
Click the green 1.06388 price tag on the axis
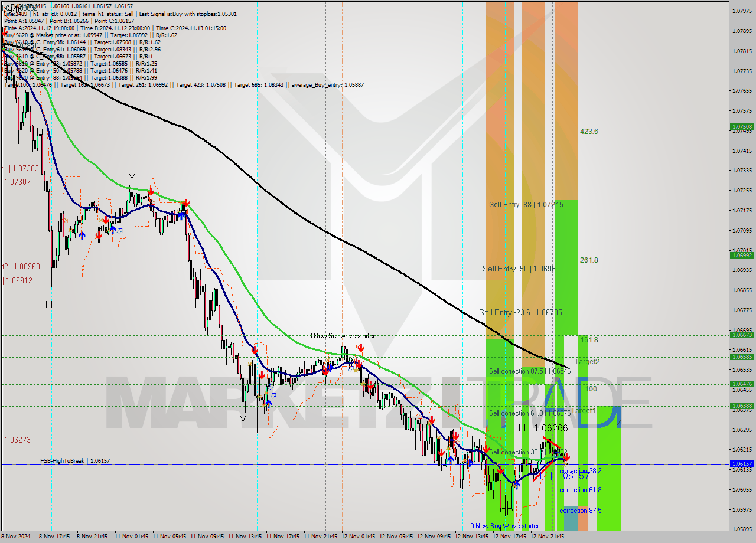pos(742,405)
